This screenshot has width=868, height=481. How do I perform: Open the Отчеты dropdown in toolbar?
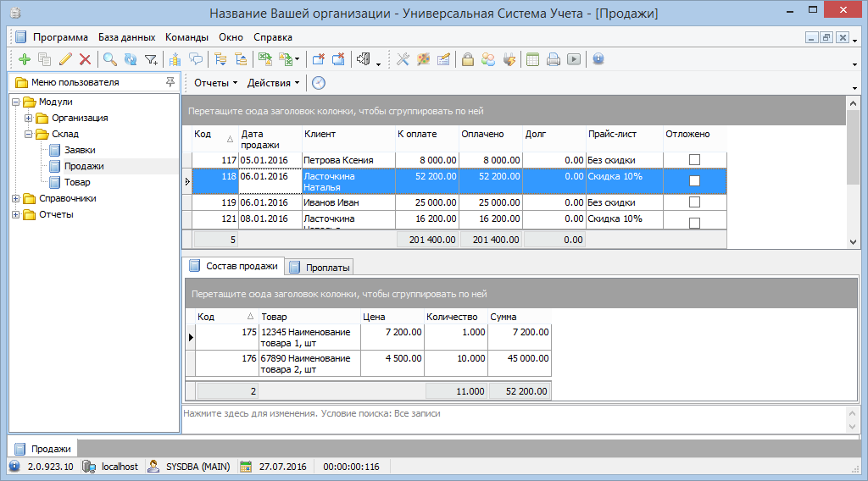click(x=215, y=83)
